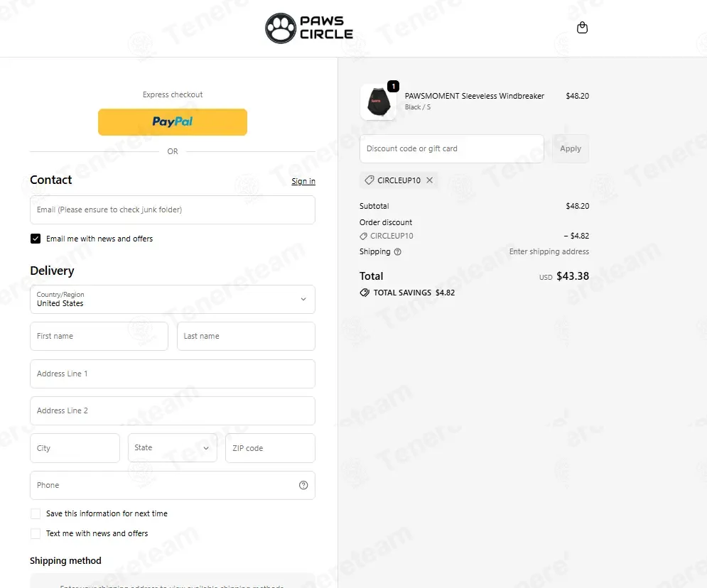Remove the CIRCLEUP10 discount code tag
Viewport: 707px width, 588px height.
pos(430,180)
